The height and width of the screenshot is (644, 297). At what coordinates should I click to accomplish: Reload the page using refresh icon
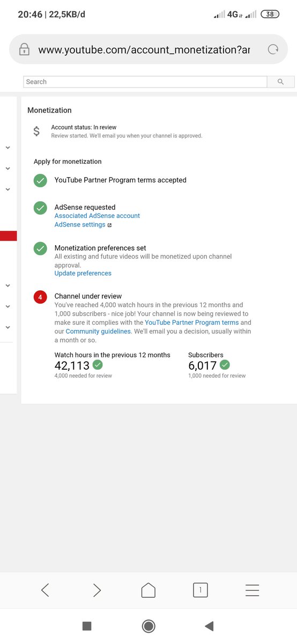(273, 49)
